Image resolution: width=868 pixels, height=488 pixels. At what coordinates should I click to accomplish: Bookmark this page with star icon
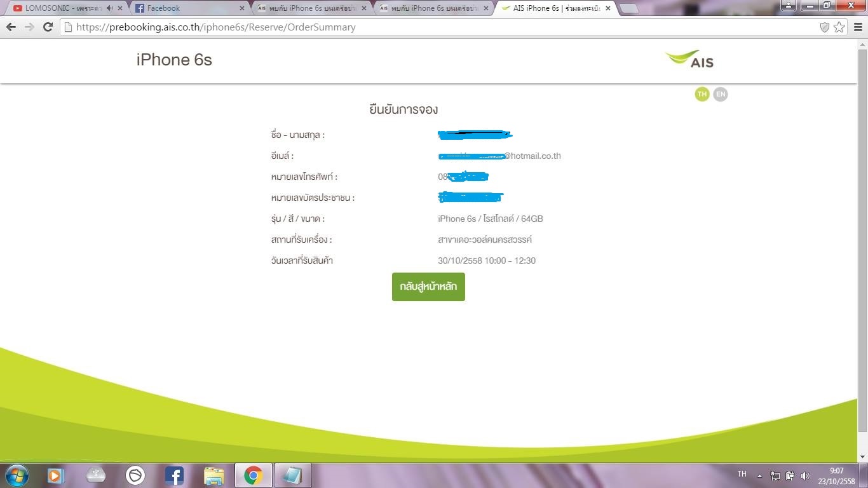point(839,27)
